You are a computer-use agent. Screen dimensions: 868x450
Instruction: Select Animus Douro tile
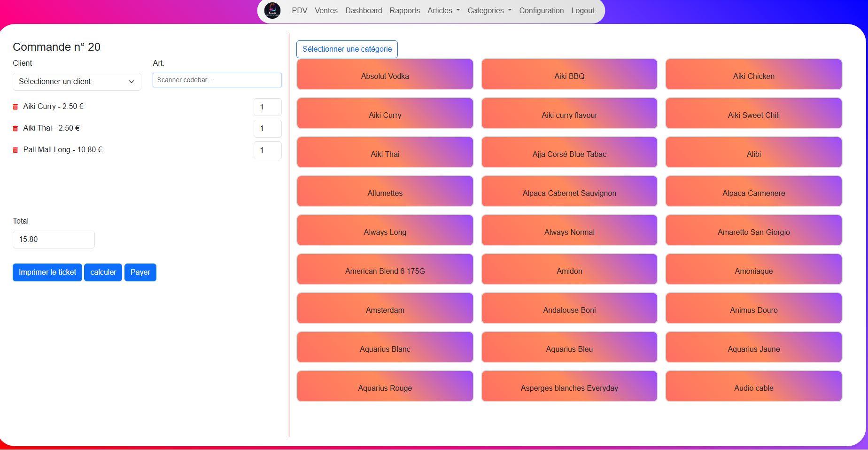pos(753,308)
